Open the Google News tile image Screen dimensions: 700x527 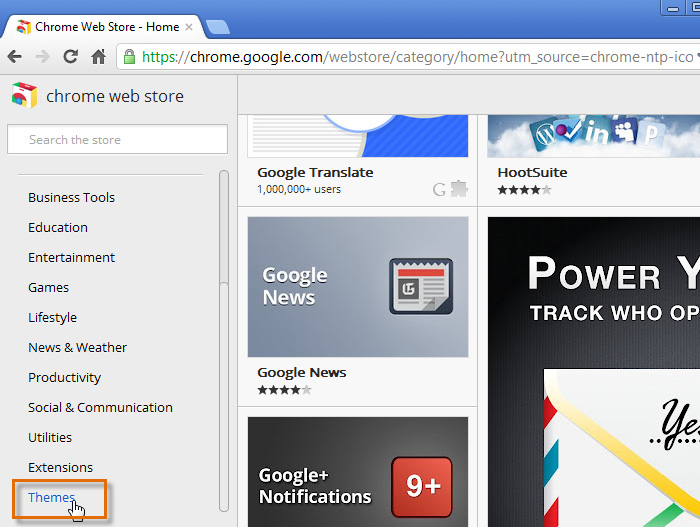(358, 287)
